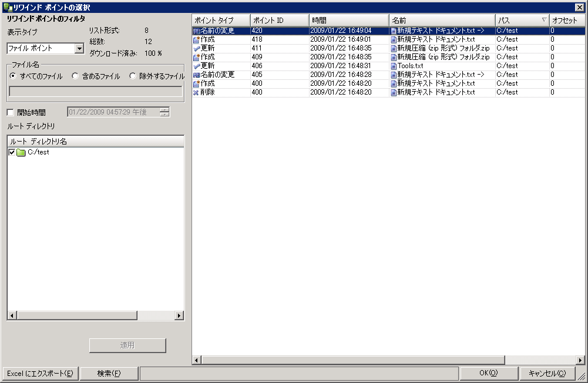Click Excel にエクスポート button
This screenshot has width=588, height=383.
pos(40,373)
